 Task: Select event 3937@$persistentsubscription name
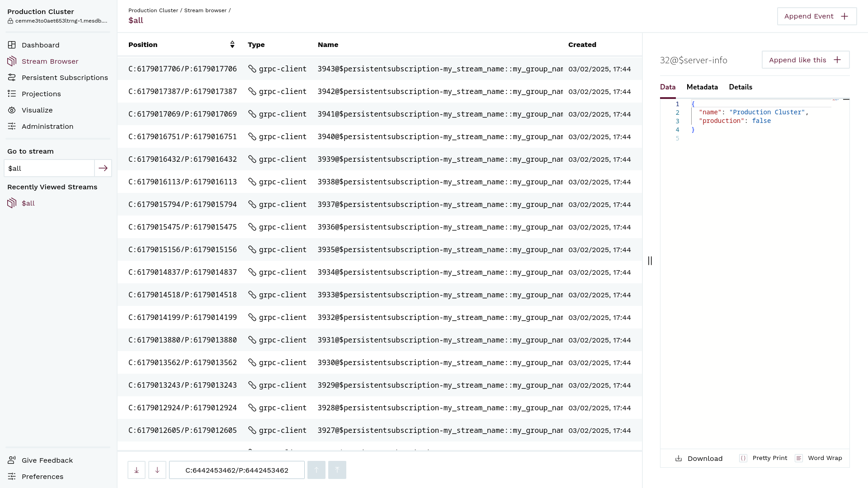(x=440, y=205)
